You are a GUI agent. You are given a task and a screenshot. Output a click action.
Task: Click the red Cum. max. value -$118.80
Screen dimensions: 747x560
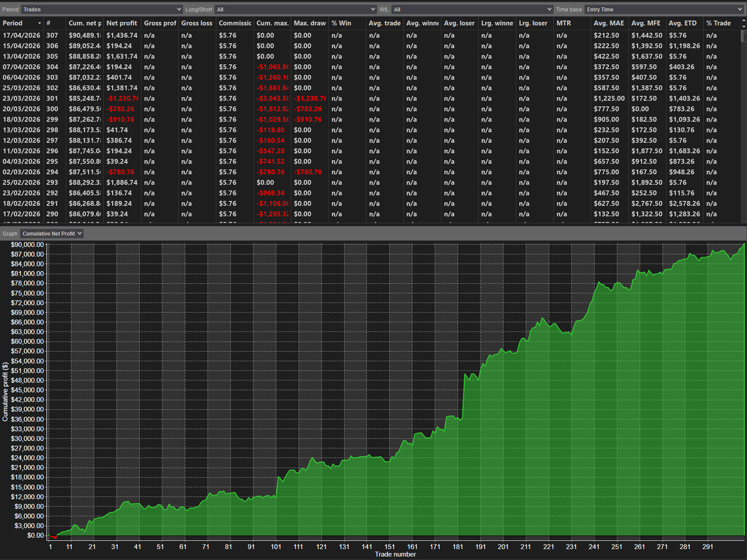[270, 130]
